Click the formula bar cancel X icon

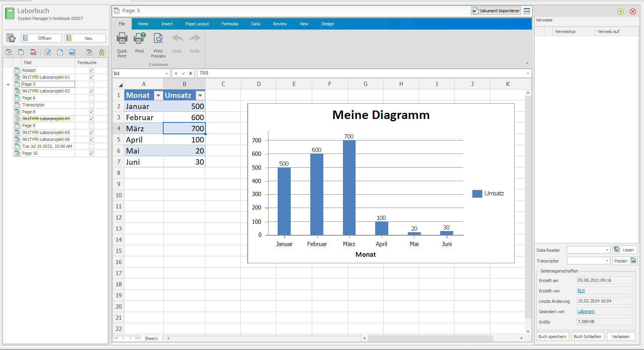coord(176,73)
